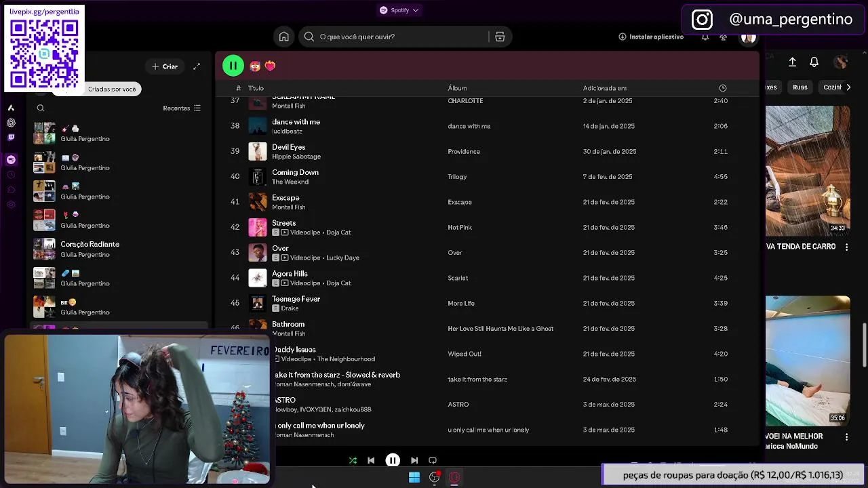Select the track 'Devil Eyes'

coord(289,147)
